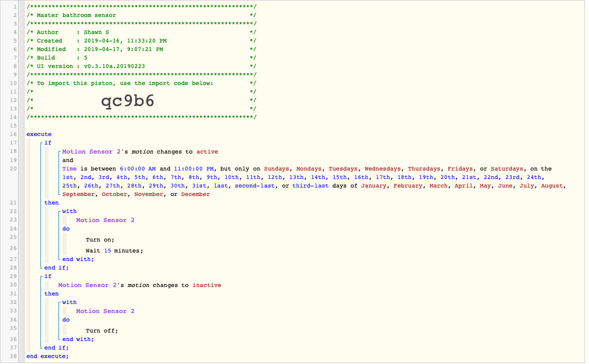The height and width of the screenshot is (364, 589).
Task: Select device 'Motion Sensor 2' on line 33
Action: [x=105, y=311]
